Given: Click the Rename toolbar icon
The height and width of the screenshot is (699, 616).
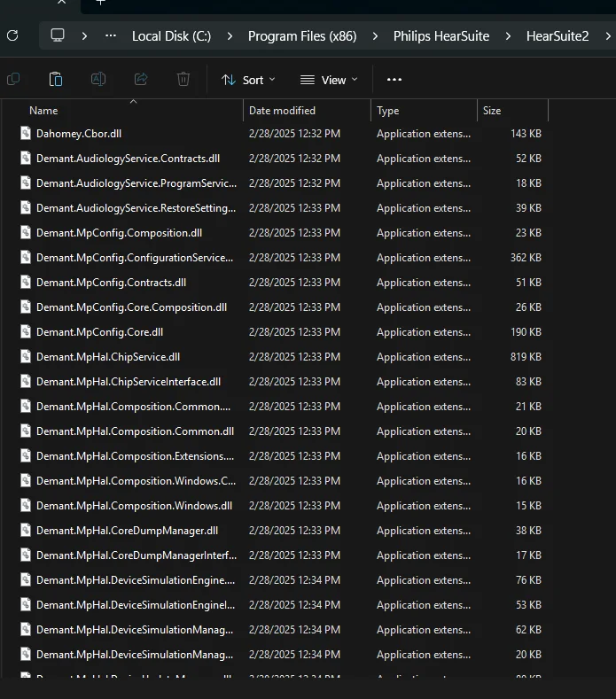Looking at the screenshot, I should [x=98, y=80].
